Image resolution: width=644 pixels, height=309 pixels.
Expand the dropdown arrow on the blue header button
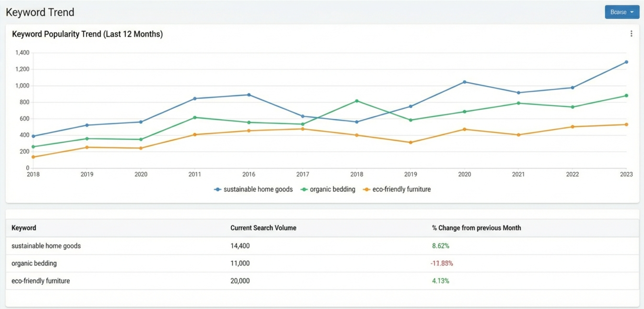[632, 12]
